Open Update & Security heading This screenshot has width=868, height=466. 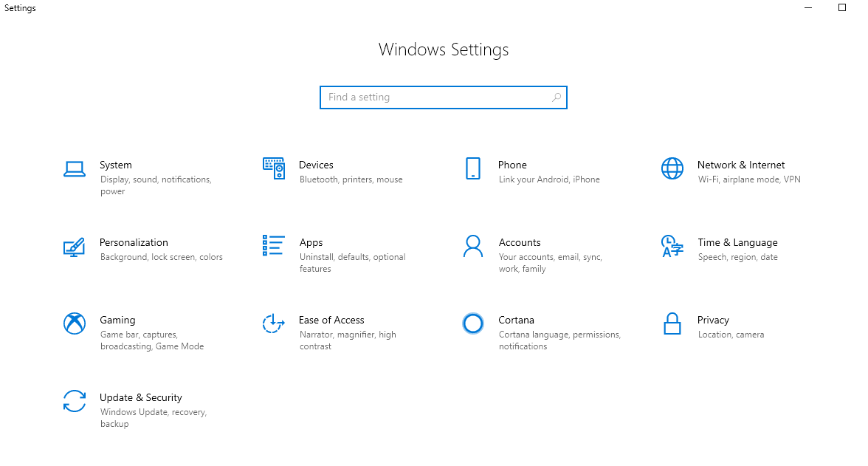[x=140, y=398]
